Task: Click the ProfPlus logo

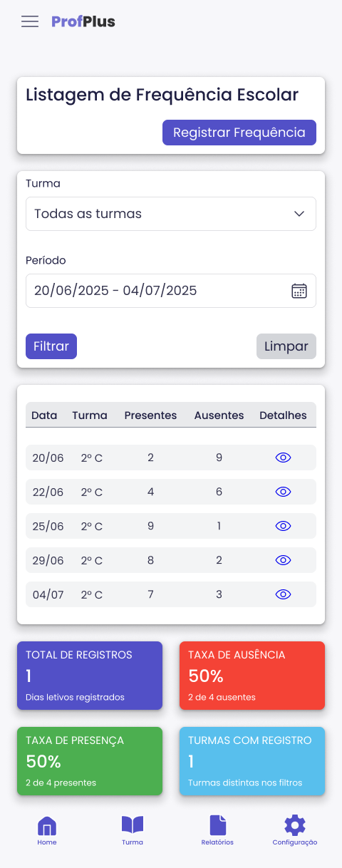Action: 83,21
